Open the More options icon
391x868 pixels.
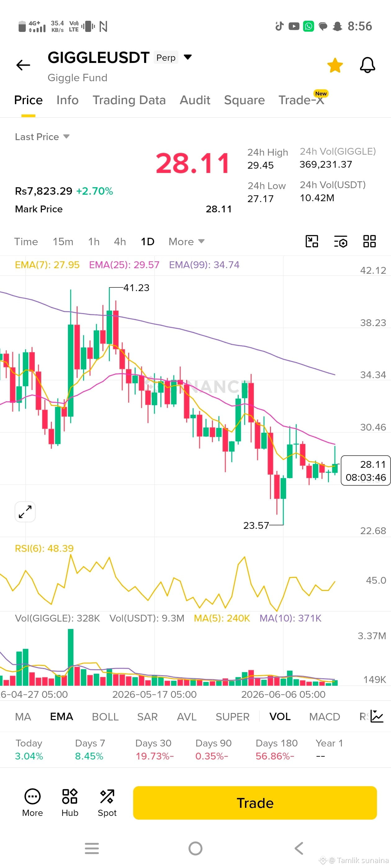32,803
